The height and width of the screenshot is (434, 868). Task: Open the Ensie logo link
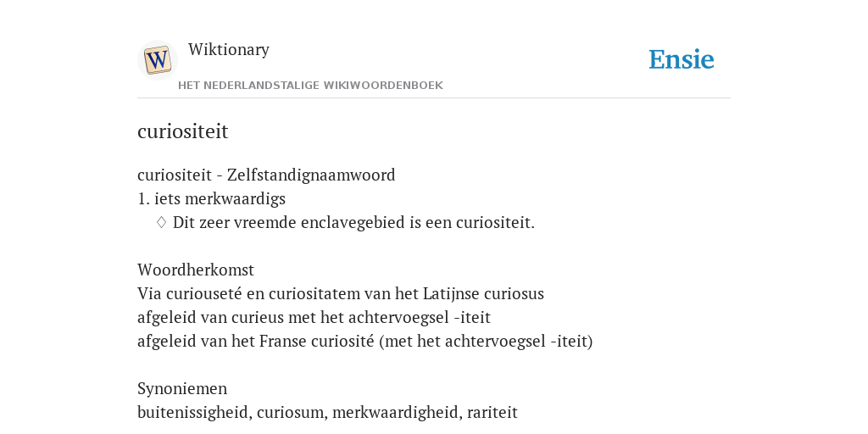click(x=682, y=59)
